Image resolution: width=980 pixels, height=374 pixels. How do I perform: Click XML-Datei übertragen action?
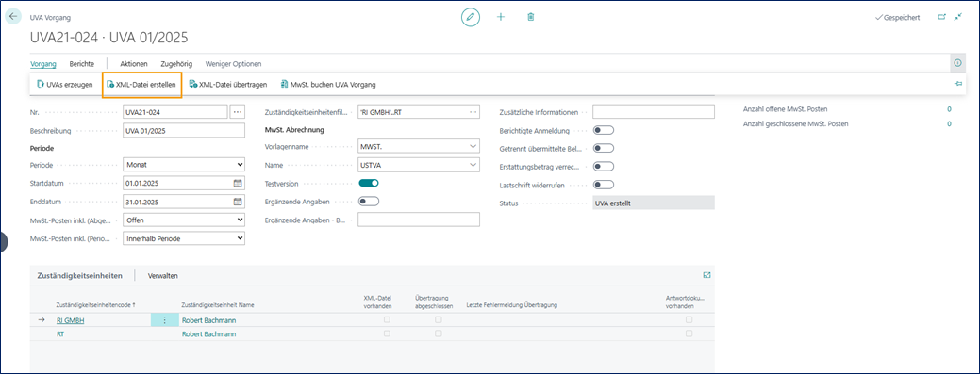(228, 84)
